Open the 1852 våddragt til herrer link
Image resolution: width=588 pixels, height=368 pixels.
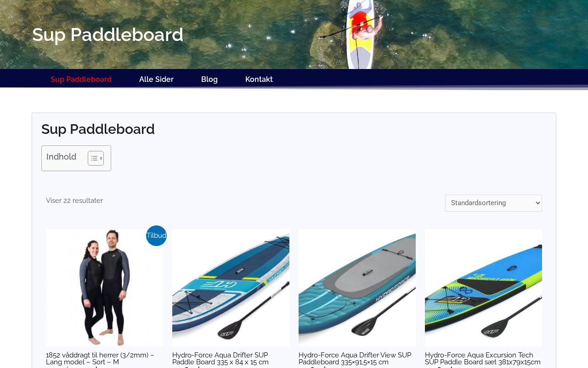click(100, 358)
